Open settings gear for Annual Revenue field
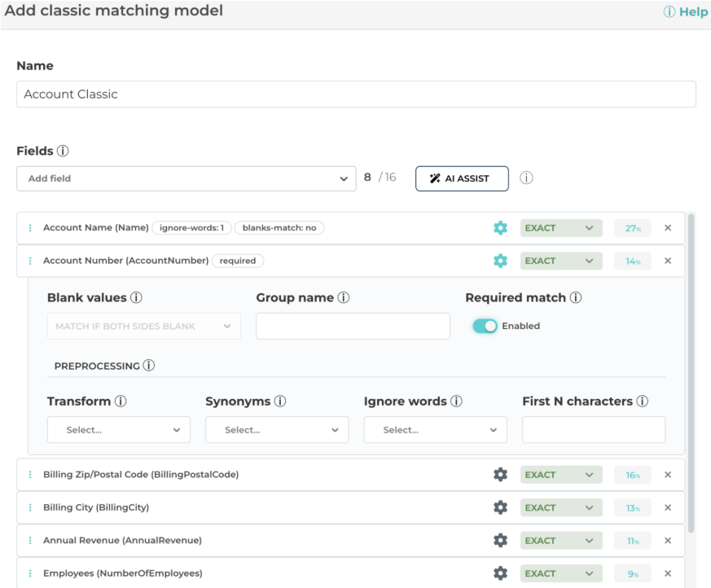This screenshot has width=711, height=588. (500, 541)
